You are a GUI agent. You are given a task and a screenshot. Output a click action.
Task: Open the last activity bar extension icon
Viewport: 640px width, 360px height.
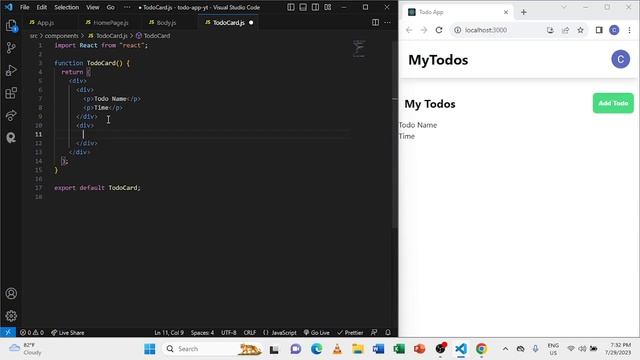(11, 138)
